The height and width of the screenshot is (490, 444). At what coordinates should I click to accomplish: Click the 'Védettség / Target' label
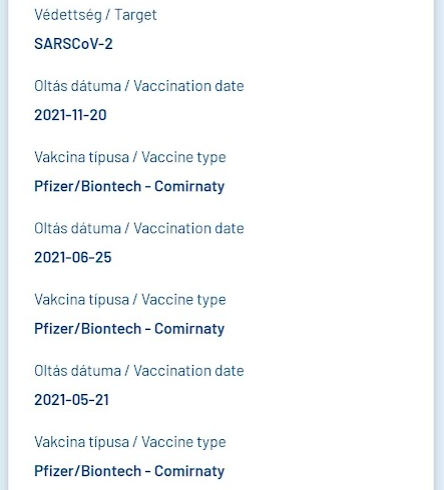coord(95,15)
